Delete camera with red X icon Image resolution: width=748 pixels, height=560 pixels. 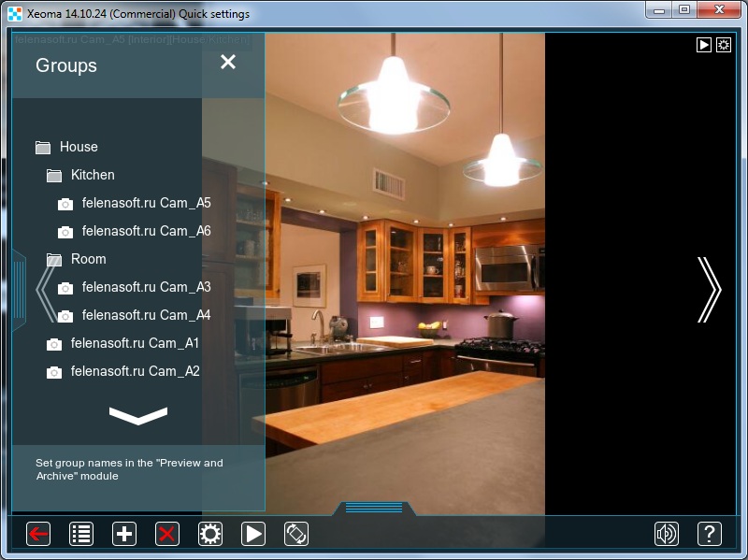click(x=167, y=534)
